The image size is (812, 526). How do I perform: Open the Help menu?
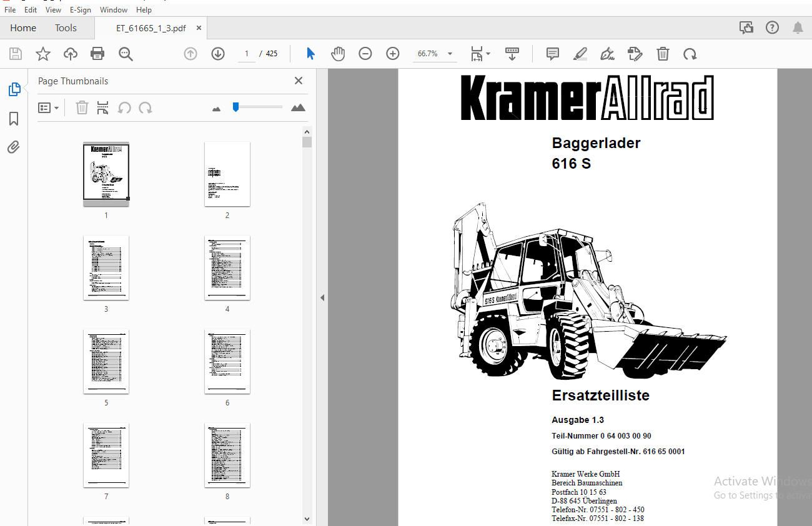point(144,9)
